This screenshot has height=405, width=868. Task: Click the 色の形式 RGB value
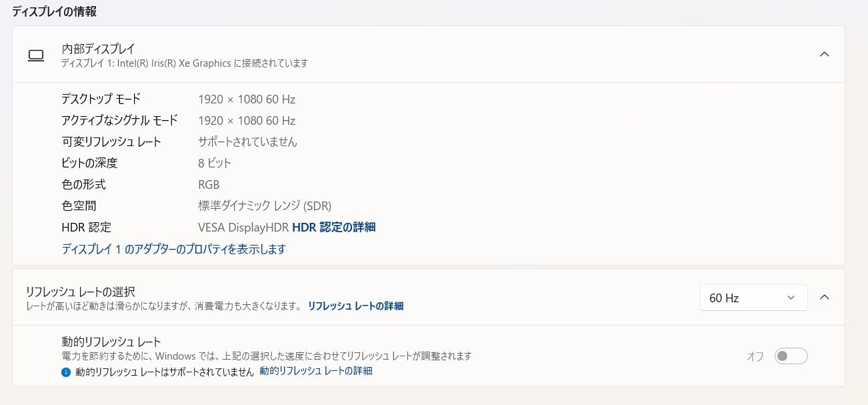[209, 185]
